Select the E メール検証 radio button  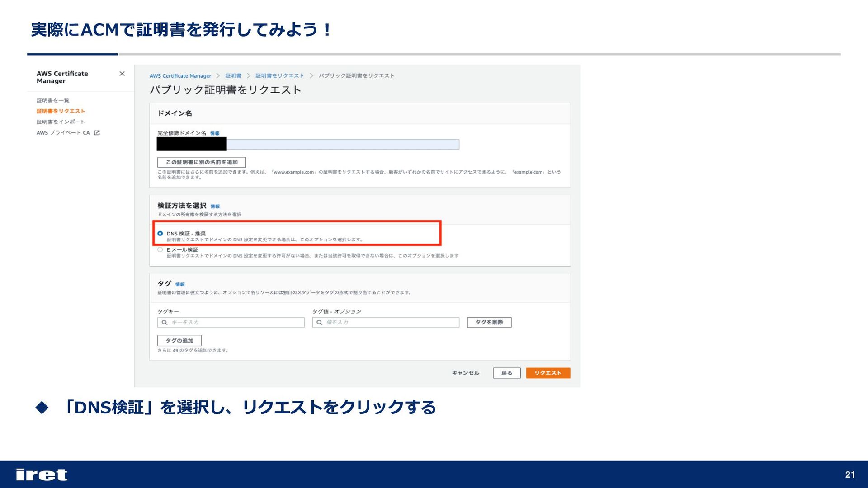pos(160,249)
